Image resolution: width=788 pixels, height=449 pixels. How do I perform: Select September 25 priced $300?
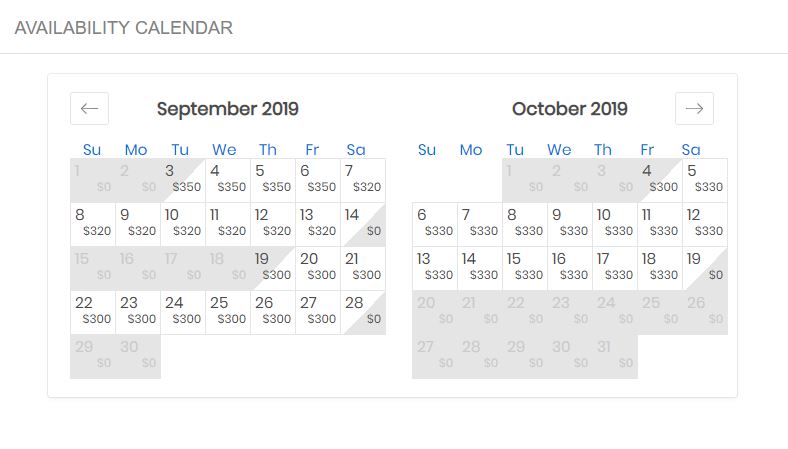228,313
